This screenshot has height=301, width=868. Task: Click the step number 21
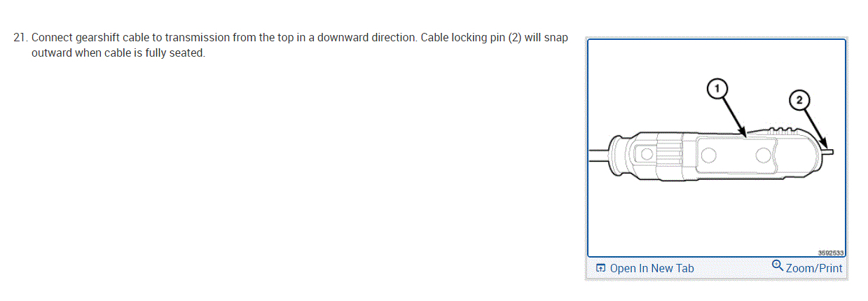pyautogui.click(x=20, y=38)
